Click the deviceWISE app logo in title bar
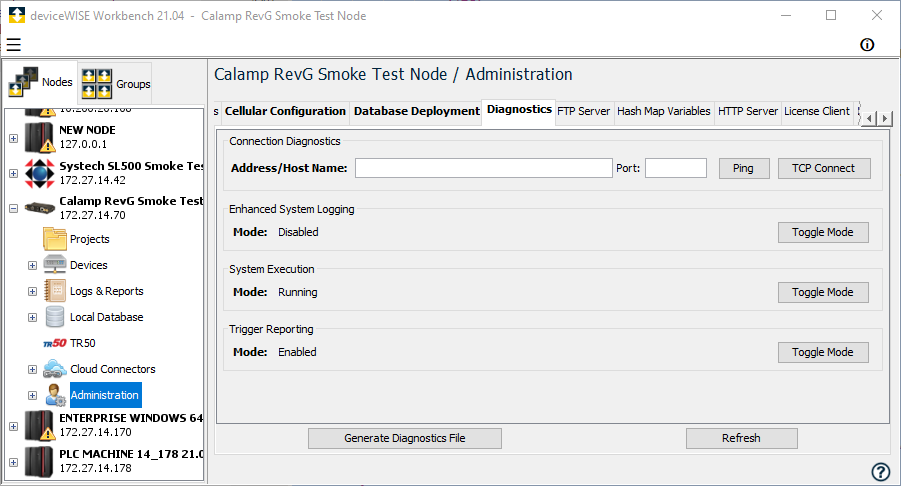Image resolution: width=901 pixels, height=486 pixels. (x=17, y=16)
